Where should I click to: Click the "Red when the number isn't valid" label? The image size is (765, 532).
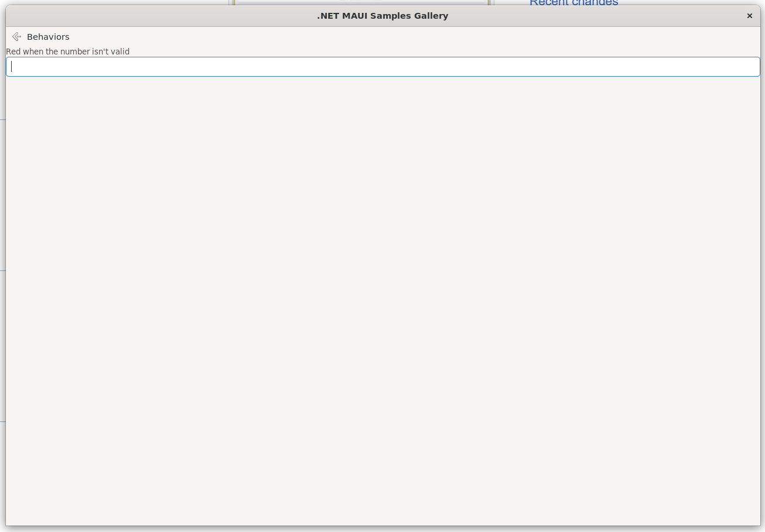68,52
